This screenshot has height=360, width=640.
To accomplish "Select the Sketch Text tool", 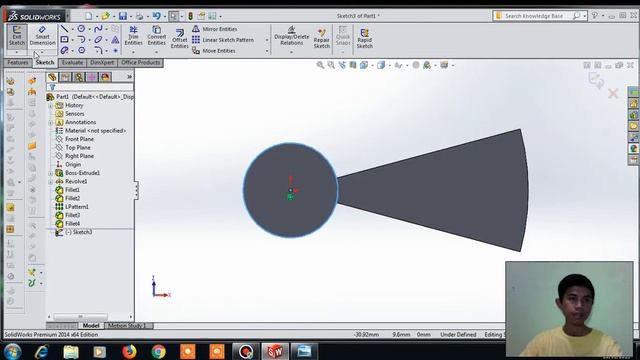I will 115,40.
